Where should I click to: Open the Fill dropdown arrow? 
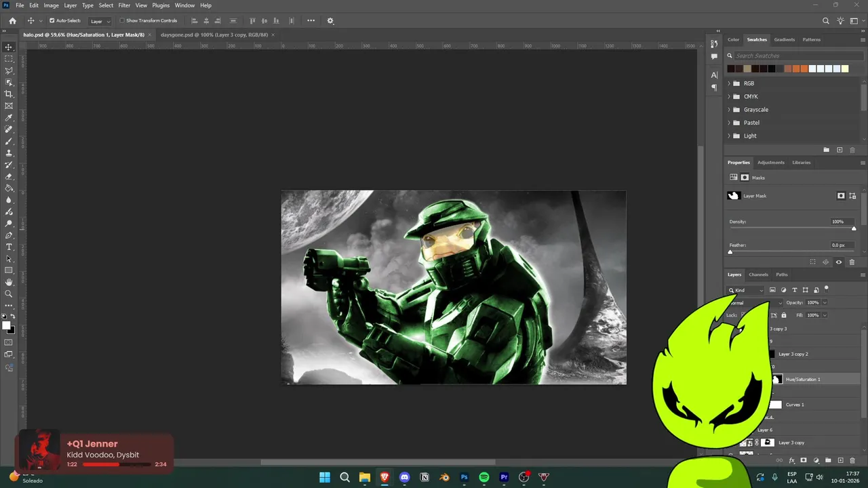click(825, 315)
